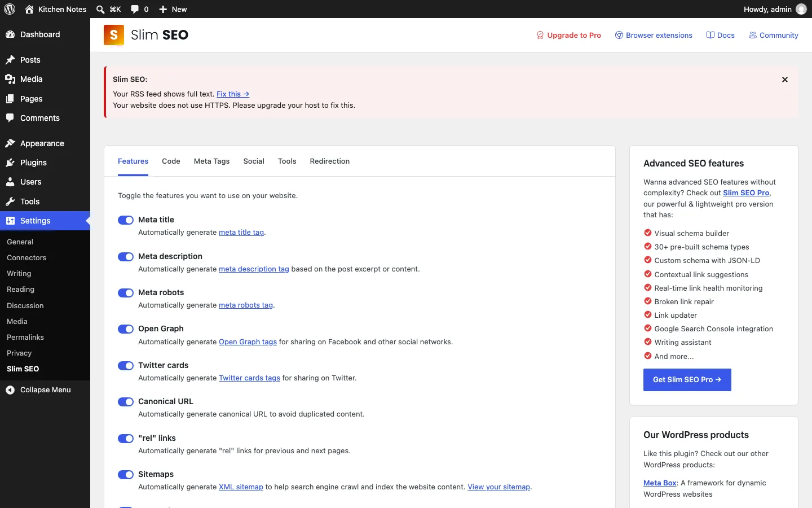Follow the Fix this RSS link
This screenshot has width=812, height=508.
233,94
